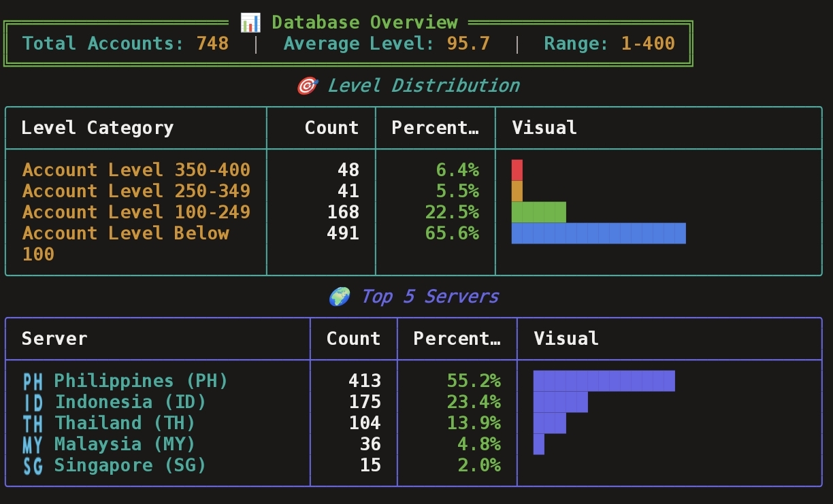Click the blue bar for Level Below 100

pos(598,233)
